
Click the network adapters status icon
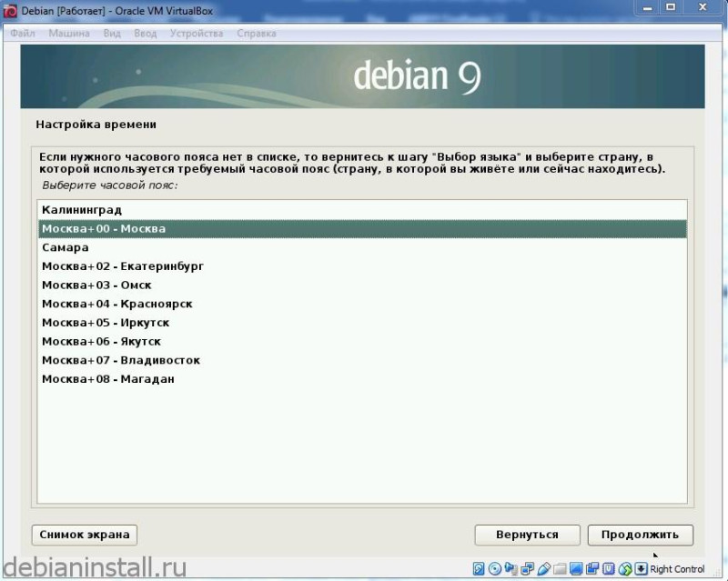[528, 568]
